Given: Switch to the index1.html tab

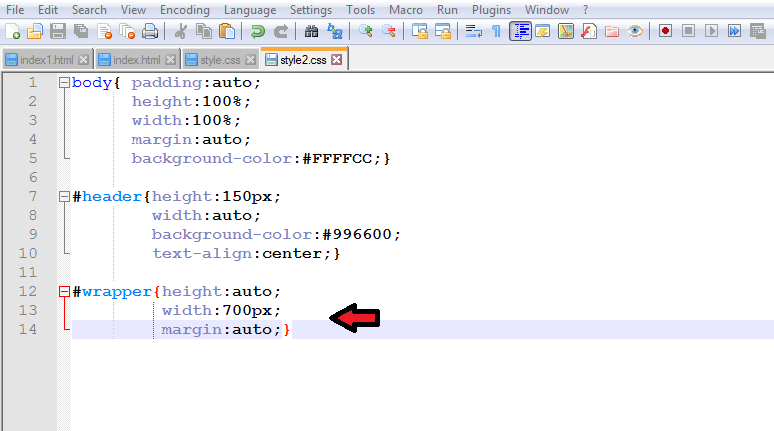Looking at the screenshot, I should point(46,60).
